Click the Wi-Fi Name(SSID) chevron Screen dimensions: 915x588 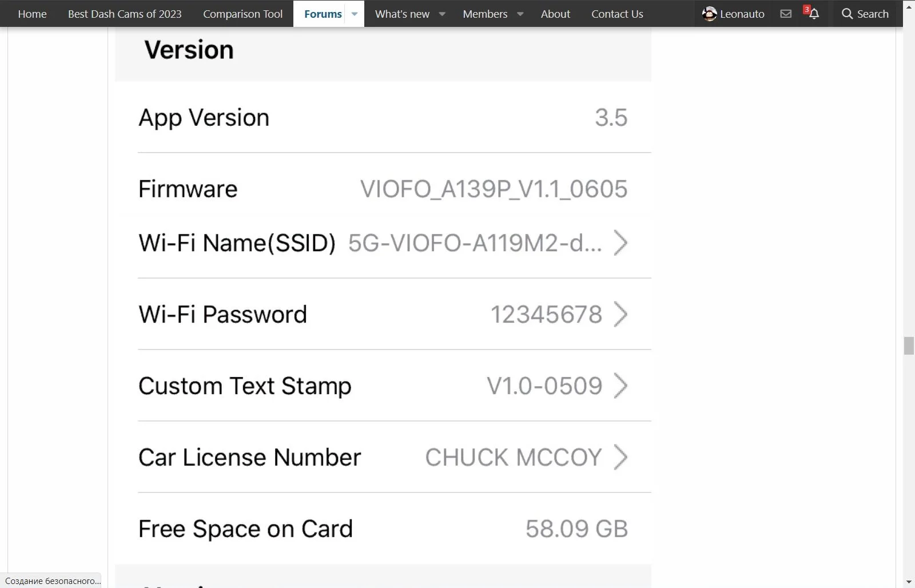[620, 243]
